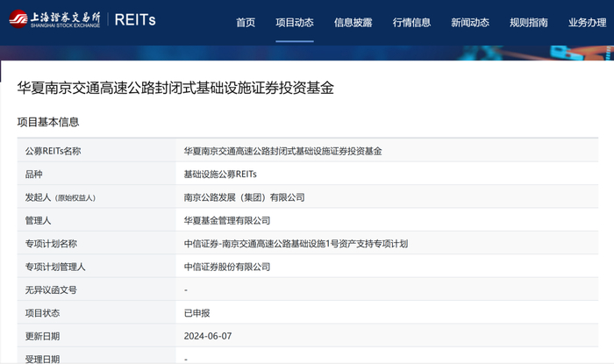Click the 无异议函文号 row label
The height and width of the screenshot is (364, 614).
click(51, 290)
